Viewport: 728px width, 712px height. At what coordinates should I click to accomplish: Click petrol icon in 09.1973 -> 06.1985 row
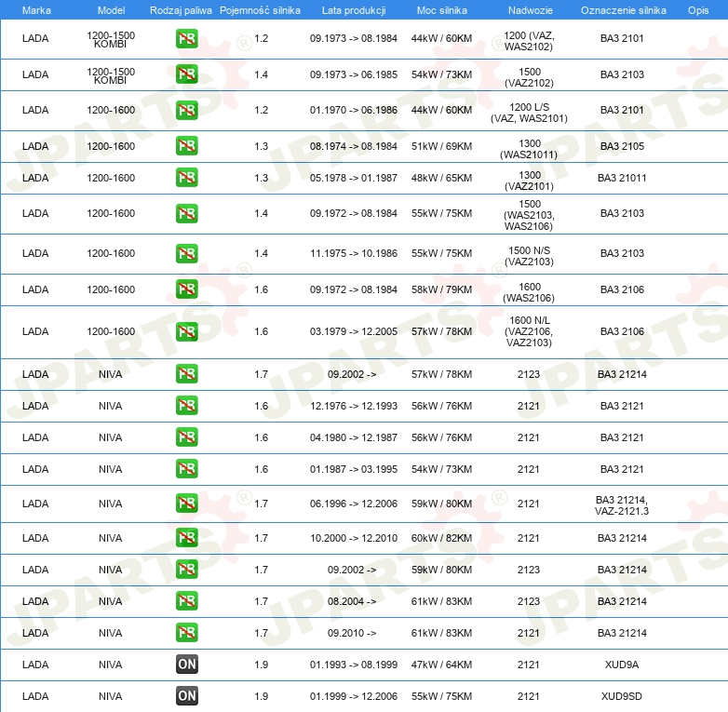click(186, 74)
